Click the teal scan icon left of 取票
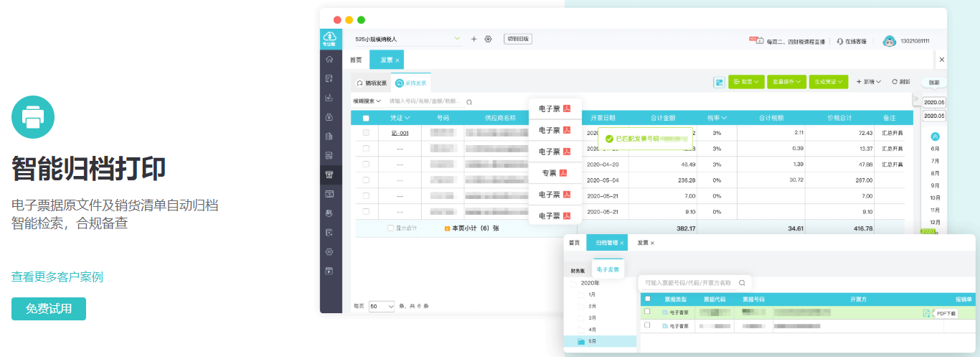The height and width of the screenshot is (357, 980). 719,82
